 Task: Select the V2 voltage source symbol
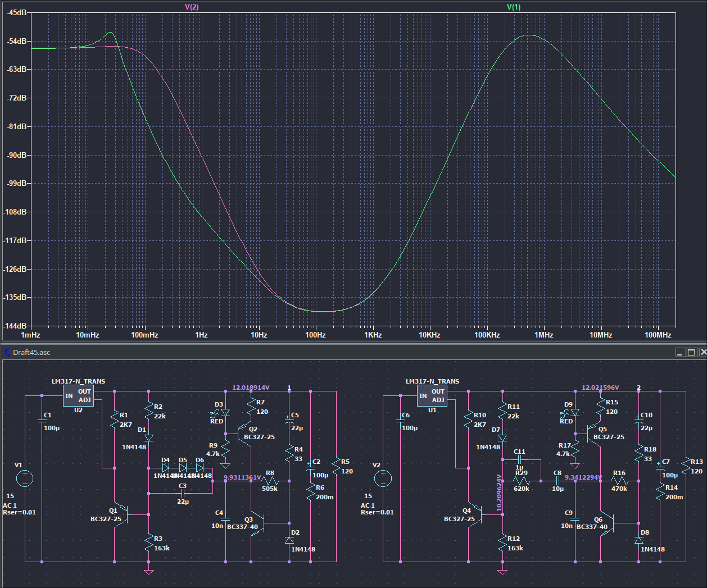click(x=383, y=478)
